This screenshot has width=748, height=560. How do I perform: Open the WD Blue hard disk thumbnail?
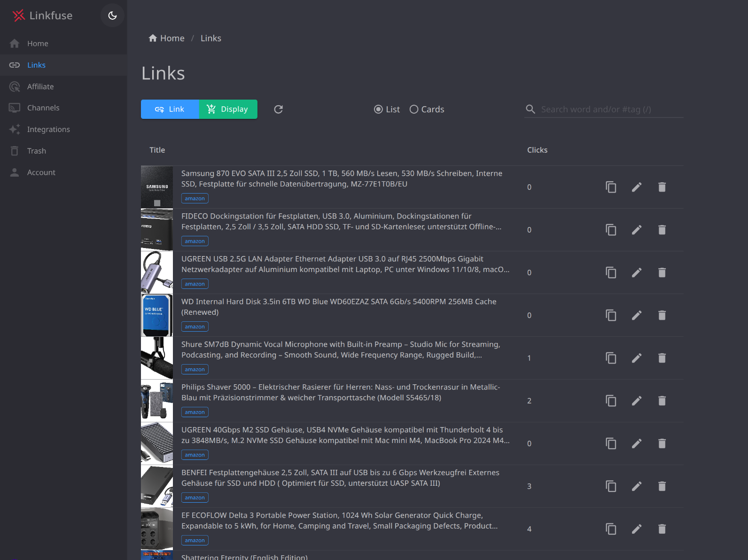[157, 315]
